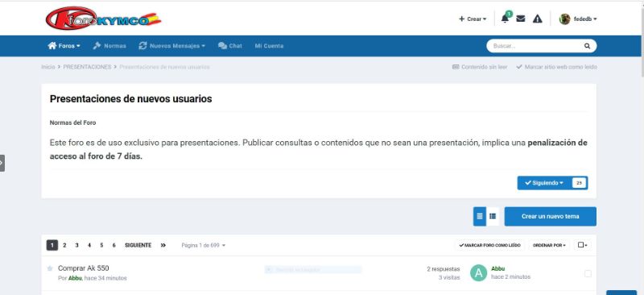Click the fededb profile avatar
This screenshot has height=295, width=644.
[565, 19]
